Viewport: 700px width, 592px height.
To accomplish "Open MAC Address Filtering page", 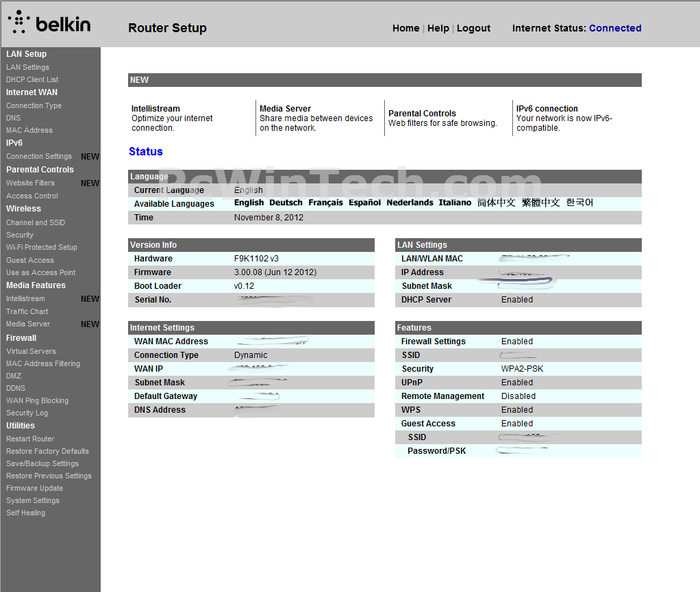I will (43, 363).
